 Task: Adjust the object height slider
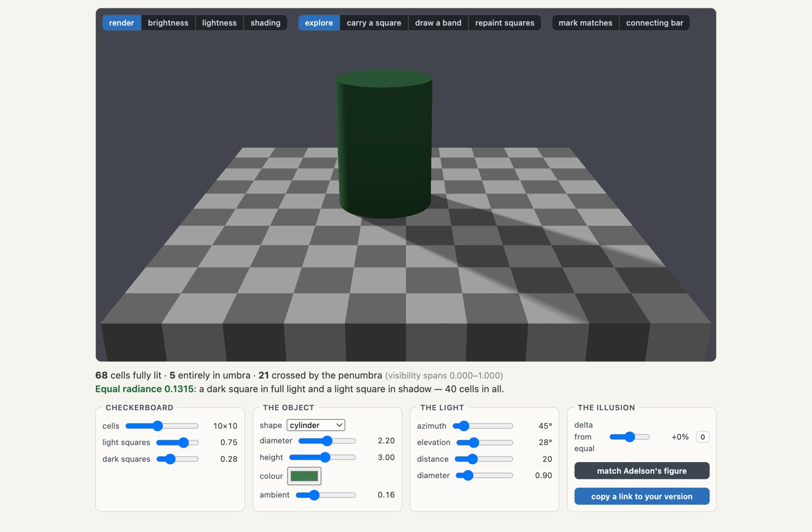(x=323, y=457)
